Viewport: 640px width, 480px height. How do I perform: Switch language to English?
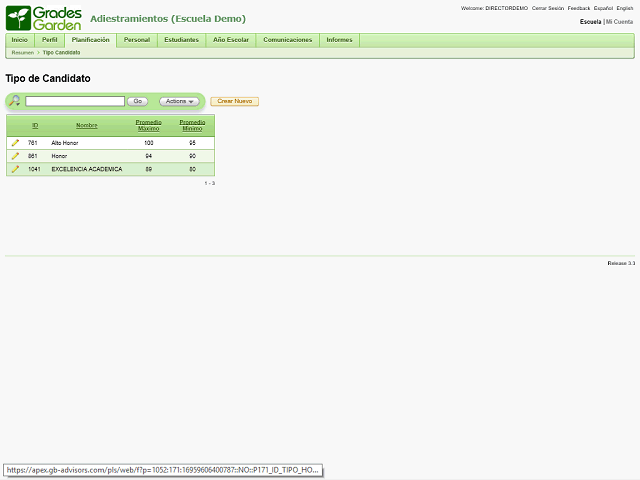(x=625, y=8)
